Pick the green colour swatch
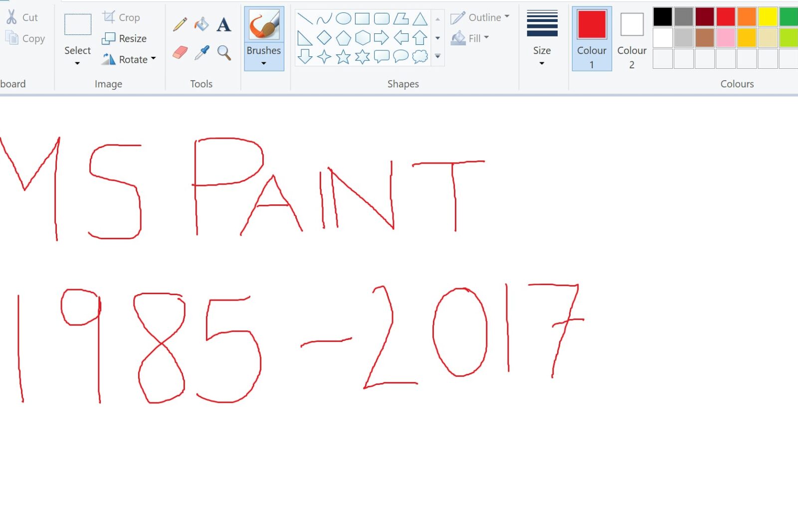This screenshot has height=532, width=798. point(789,17)
